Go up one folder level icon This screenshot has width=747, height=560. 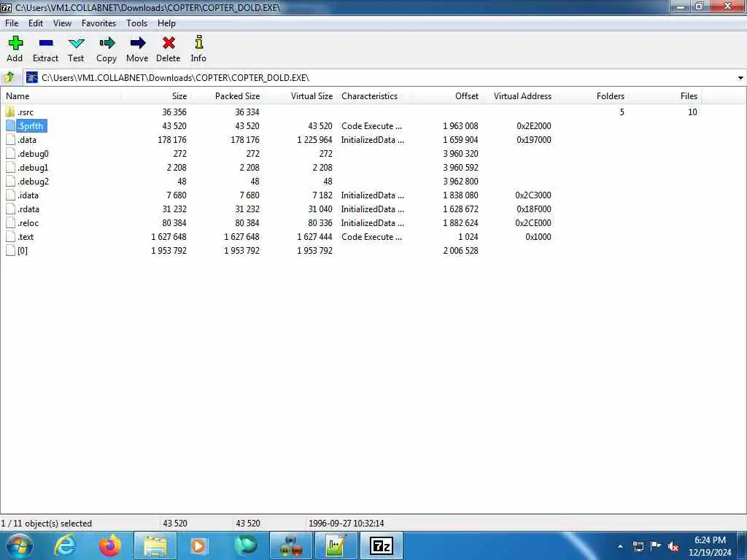click(9, 77)
